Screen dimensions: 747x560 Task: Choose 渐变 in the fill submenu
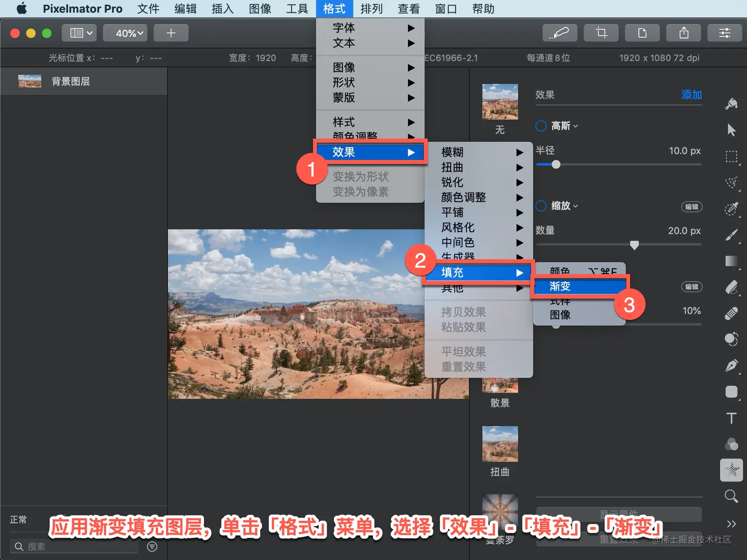[579, 286]
